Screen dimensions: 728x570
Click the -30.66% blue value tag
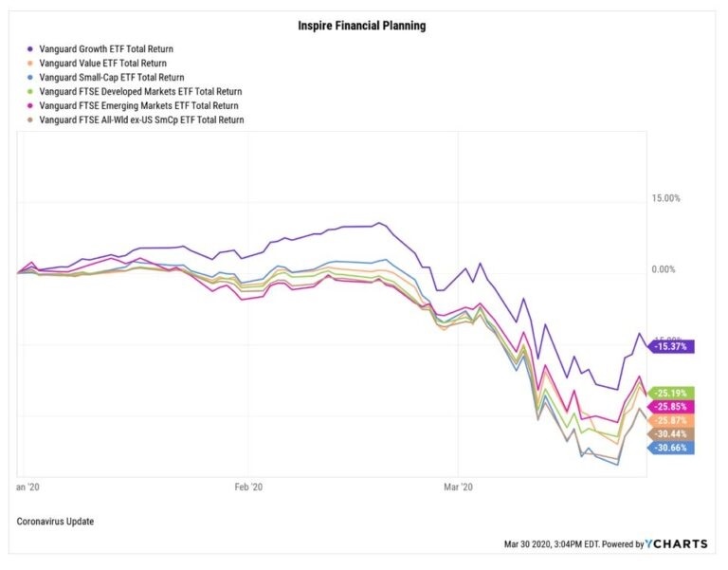[x=672, y=448]
